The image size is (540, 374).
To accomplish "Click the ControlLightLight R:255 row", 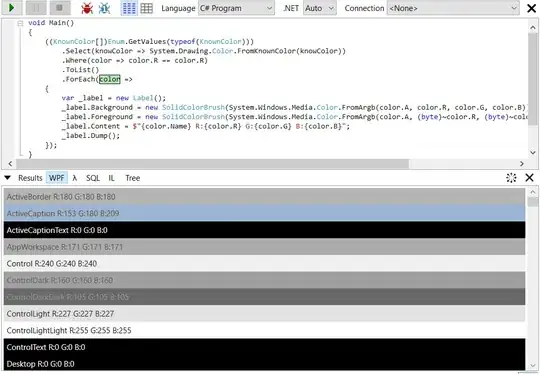I will tap(264, 330).
